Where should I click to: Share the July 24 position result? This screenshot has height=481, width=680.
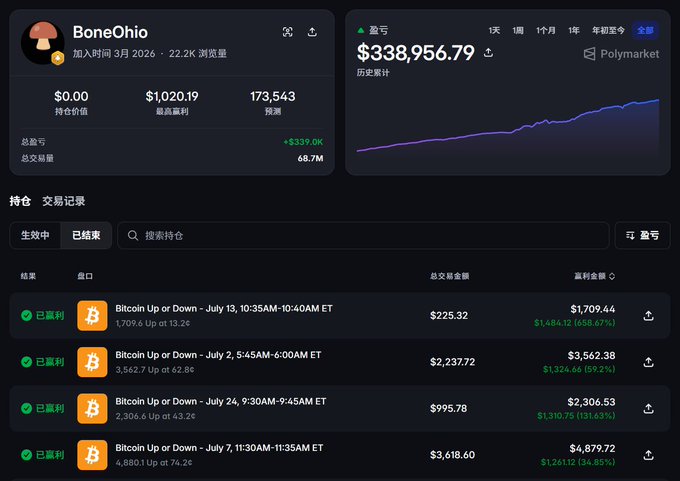(648, 408)
